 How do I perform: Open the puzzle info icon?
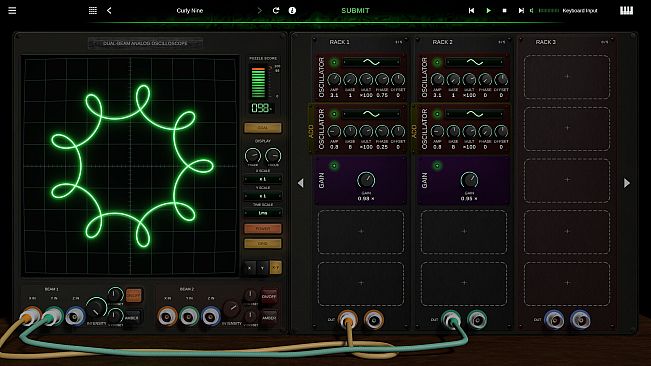(x=292, y=10)
